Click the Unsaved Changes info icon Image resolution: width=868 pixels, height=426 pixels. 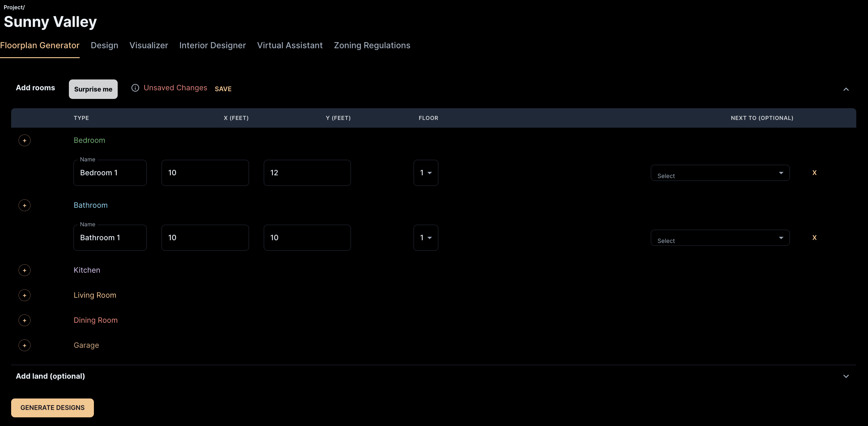coord(135,88)
